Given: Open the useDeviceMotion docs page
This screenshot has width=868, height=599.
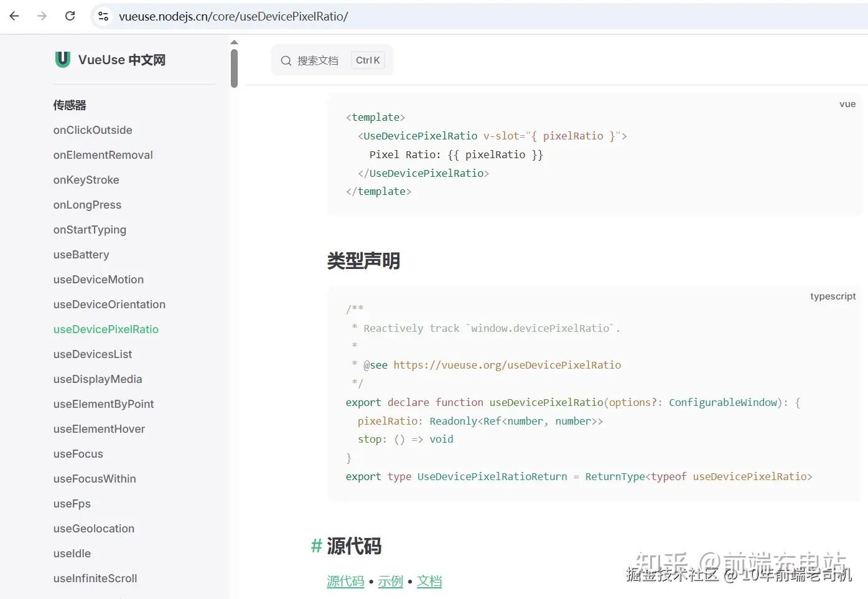Looking at the screenshot, I should pos(98,280).
